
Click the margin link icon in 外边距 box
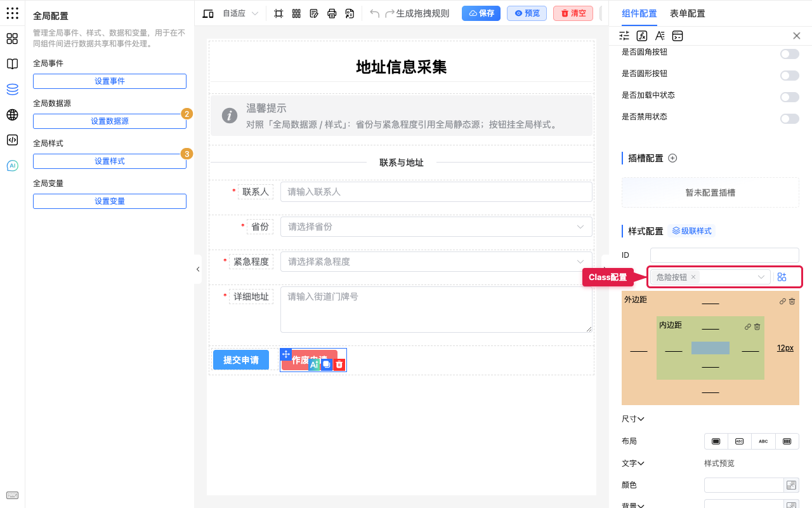[x=783, y=302]
